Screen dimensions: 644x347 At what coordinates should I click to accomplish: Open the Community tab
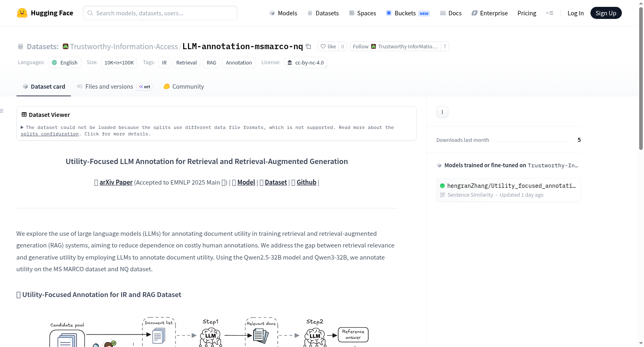tap(184, 86)
